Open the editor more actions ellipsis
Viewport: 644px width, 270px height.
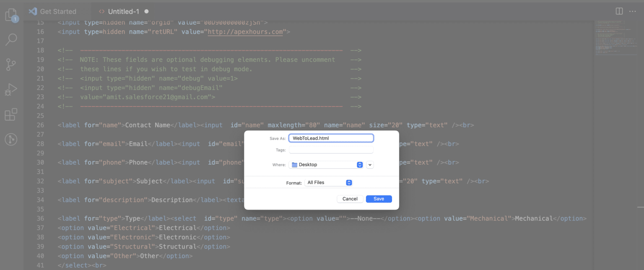coord(633,11)
